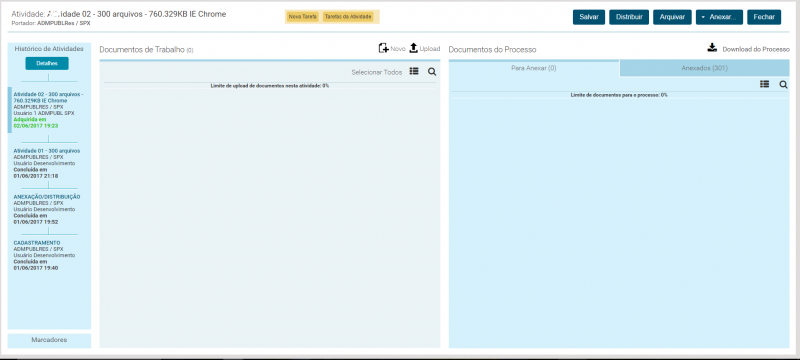800x360 pixels.
Task: Select the Atividade 02 - 300 arquivos history entry
Action: [x=48, y=110]
